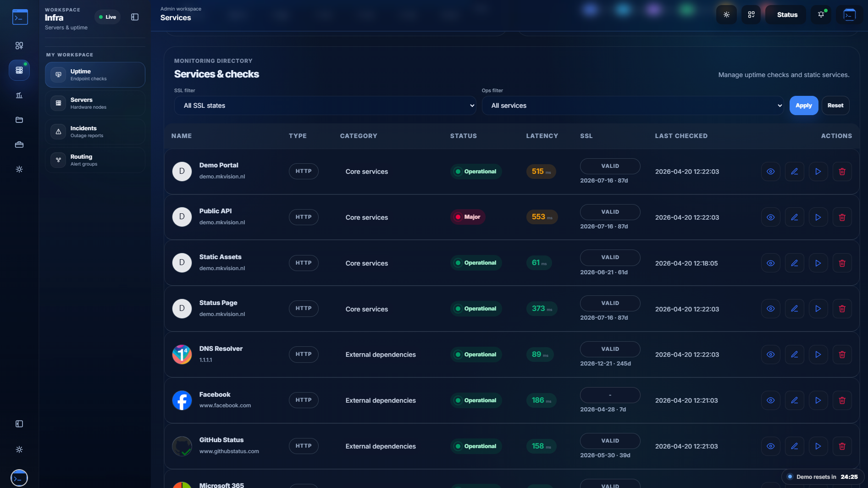Screen dimensions: 868x488
Task: Click the Major status badge for Public API
Action: (468, 217)
